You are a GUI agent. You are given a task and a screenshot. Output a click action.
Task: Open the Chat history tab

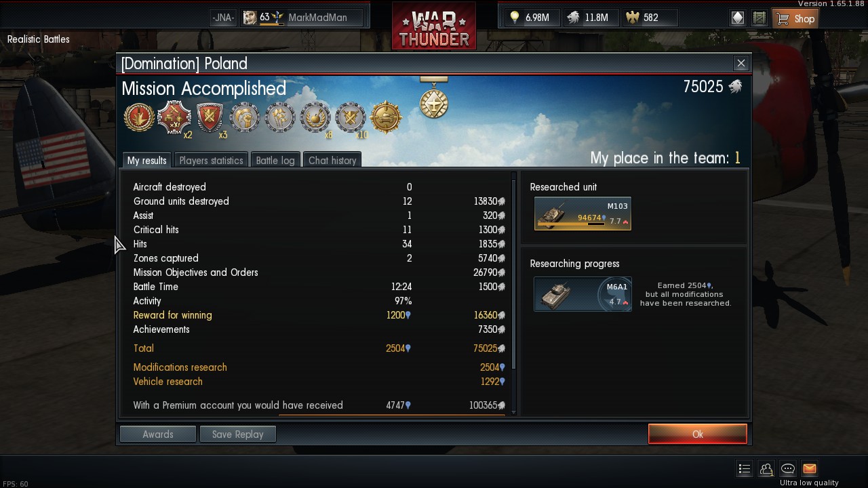coord(332,161)
